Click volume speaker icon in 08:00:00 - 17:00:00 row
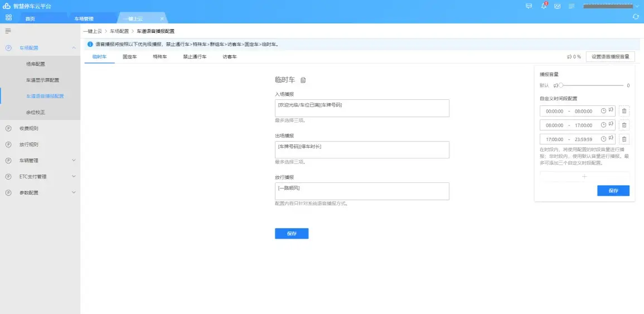 (x=611, y=124)
